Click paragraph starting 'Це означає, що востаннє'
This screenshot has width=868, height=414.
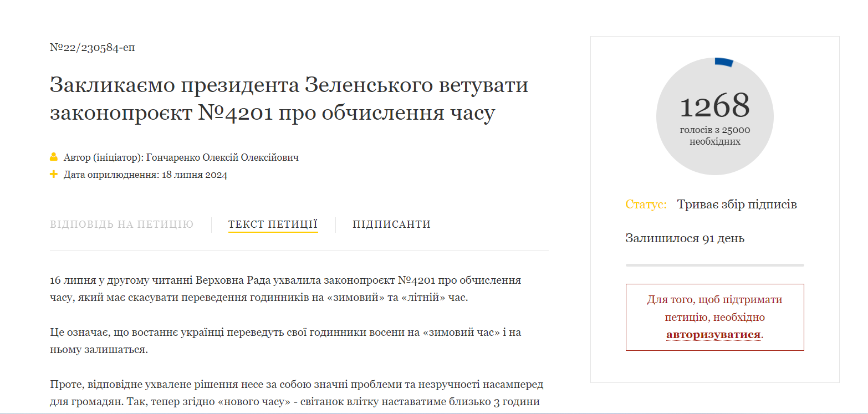point(285,341)
